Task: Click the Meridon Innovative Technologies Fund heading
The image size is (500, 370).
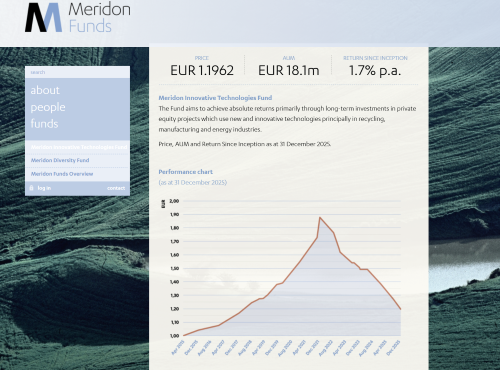Action: [x=215, y=98]
